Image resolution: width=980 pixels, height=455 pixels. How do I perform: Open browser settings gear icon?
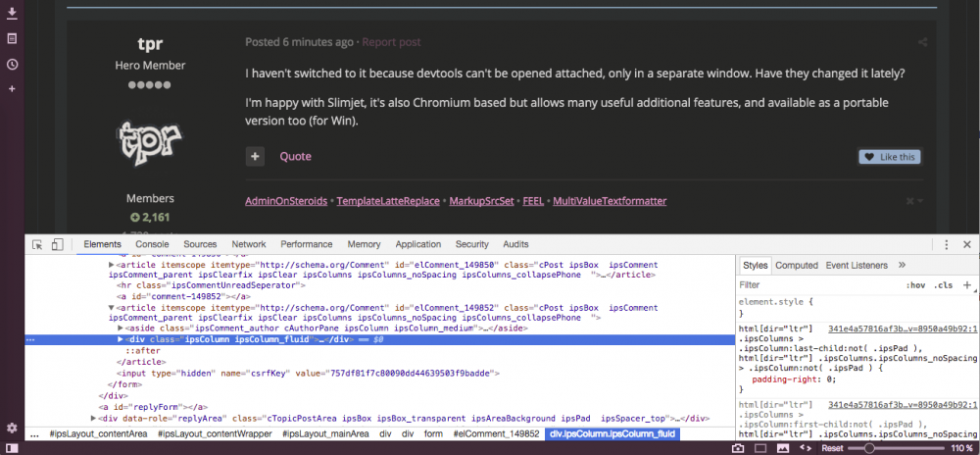(11, 429)
